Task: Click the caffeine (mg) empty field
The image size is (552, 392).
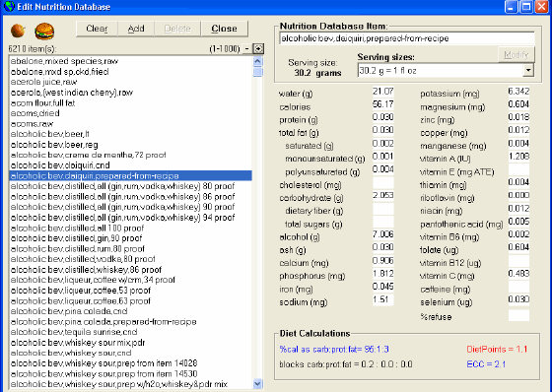Action: coord(518,287)
